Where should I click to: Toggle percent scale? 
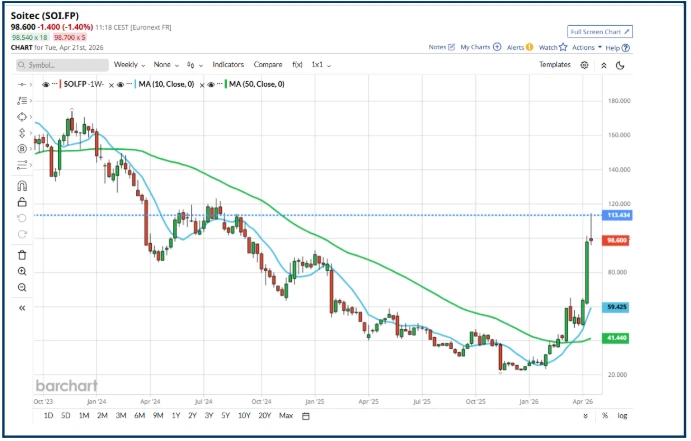(x=605, y=415)
